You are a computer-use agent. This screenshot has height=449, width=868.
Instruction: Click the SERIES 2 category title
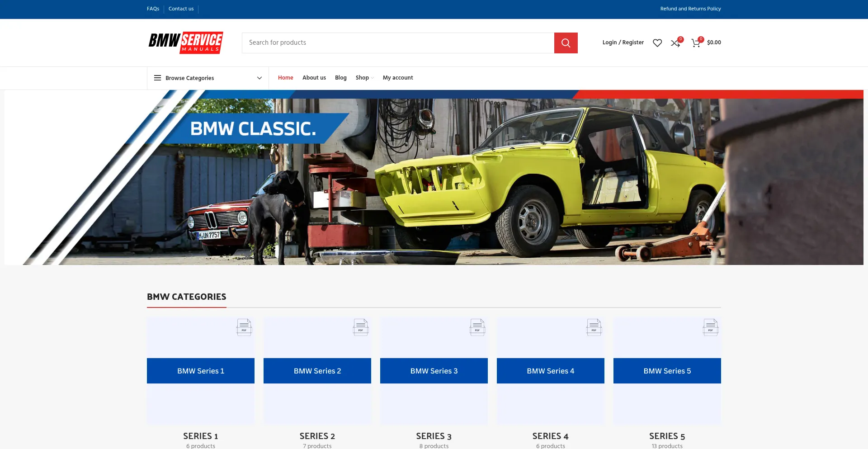coord(317,436)
